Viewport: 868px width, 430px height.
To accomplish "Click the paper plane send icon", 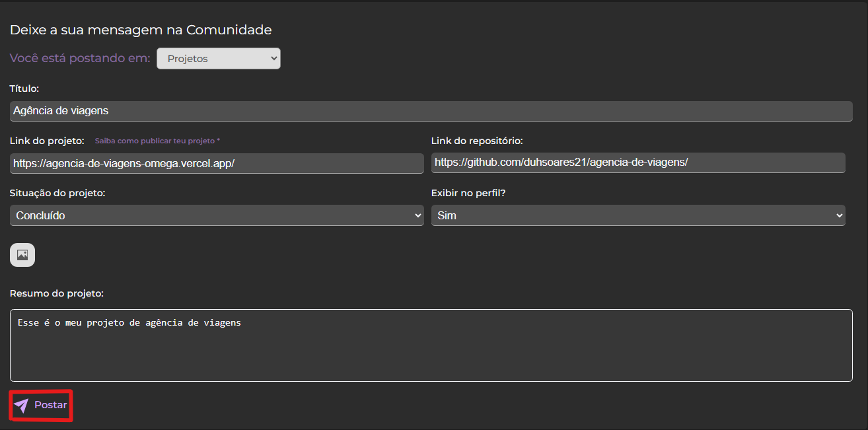I will [x=22, y=406].
